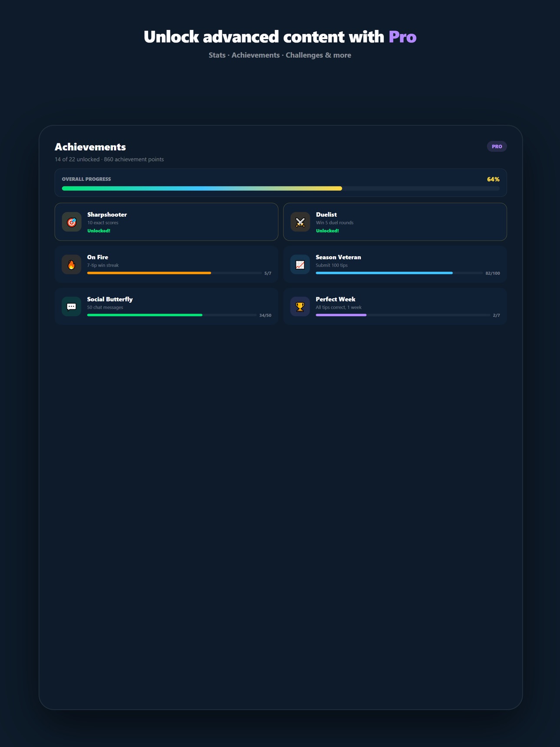Click the overall progress gradient bar
This screenshot has height=747, width=560.
tap(280, 188)
